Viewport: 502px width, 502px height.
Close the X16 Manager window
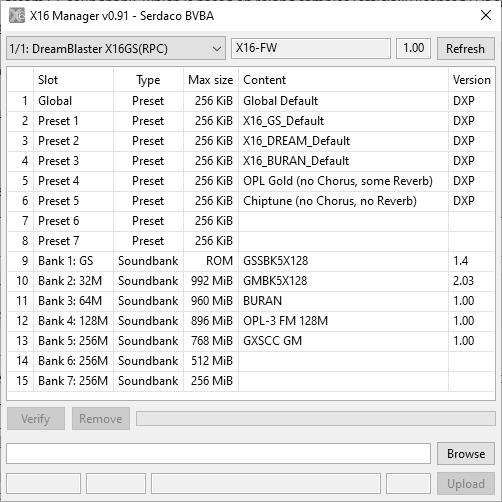point(486,15)
